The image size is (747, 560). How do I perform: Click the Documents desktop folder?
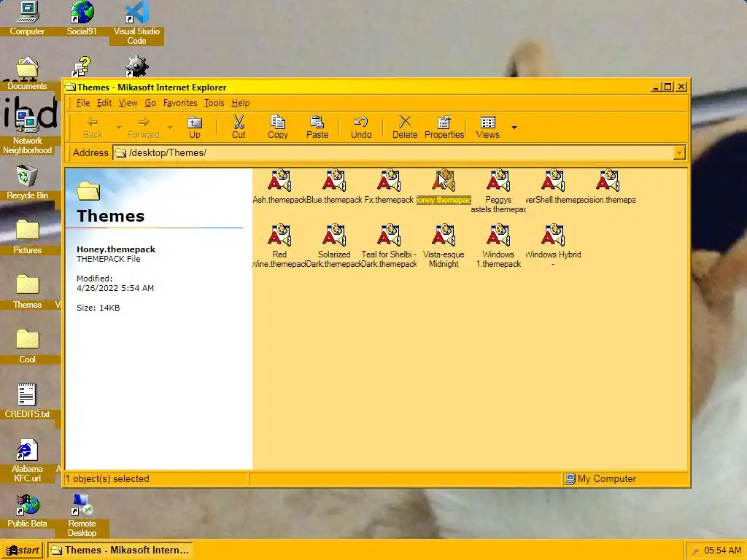[27, 68]
